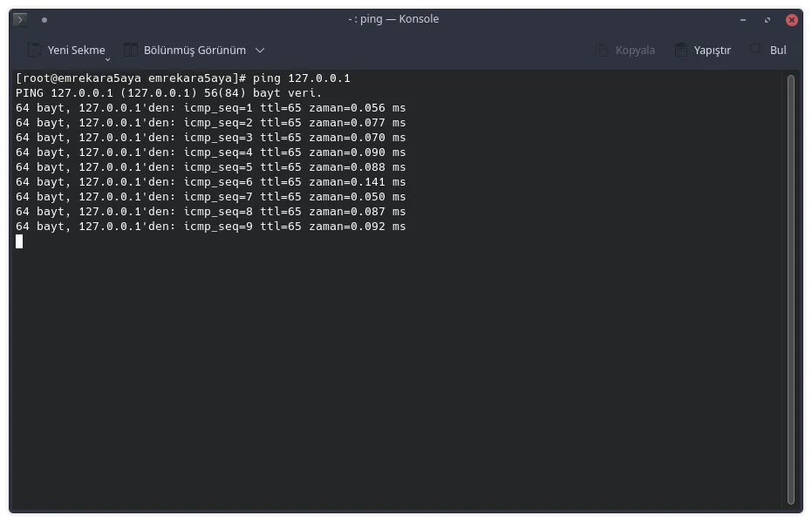Click the Yapıştır clipboard icon
The height and width of the screenshot is (522, 812).
680,51
